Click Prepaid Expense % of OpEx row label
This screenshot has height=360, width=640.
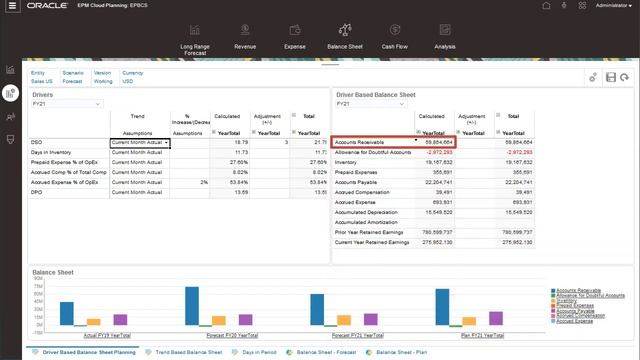coord(64,162)
